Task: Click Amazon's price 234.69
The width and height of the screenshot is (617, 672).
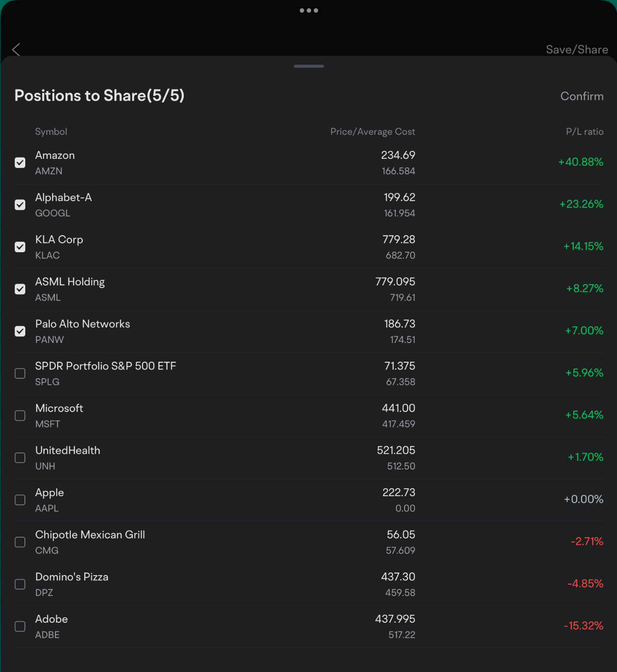Action: 398,155
